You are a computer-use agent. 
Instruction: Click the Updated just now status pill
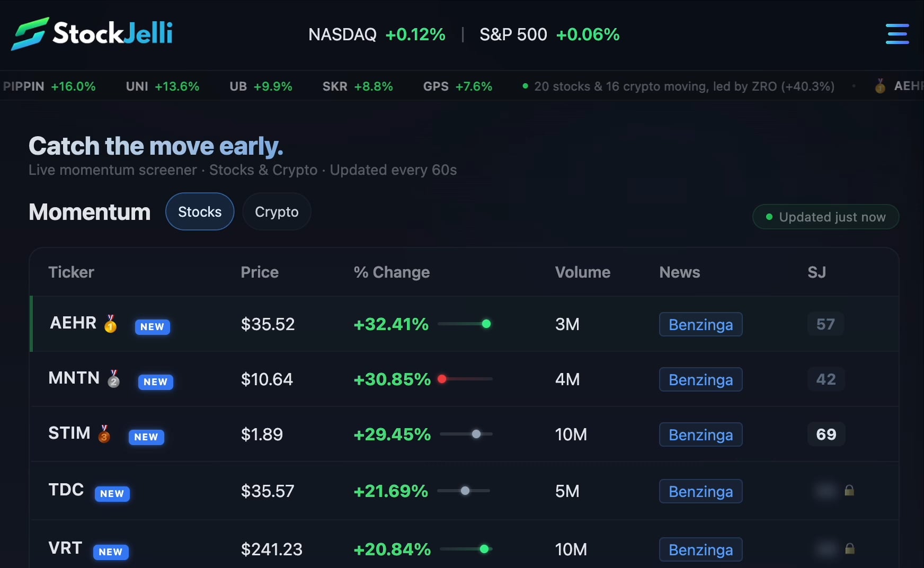(825, 217)
